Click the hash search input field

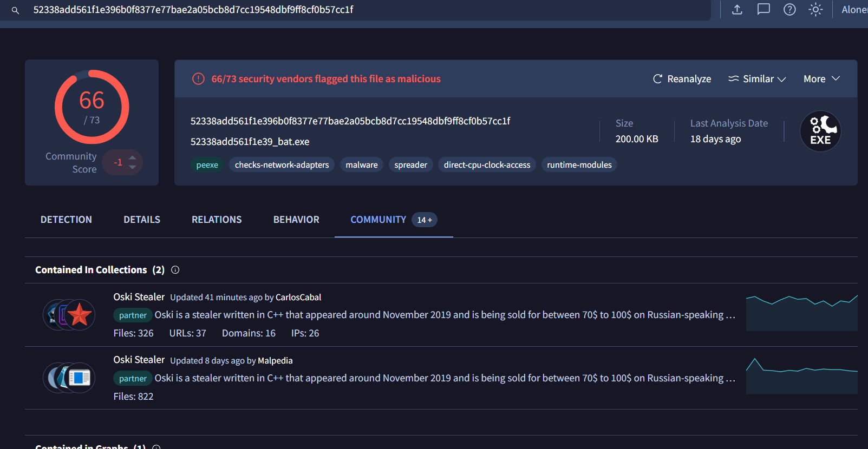point(355,10)
